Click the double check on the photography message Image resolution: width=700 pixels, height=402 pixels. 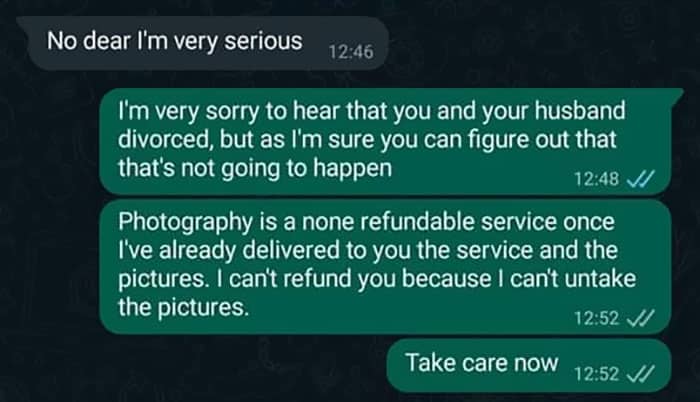click(x=640, y=318)
